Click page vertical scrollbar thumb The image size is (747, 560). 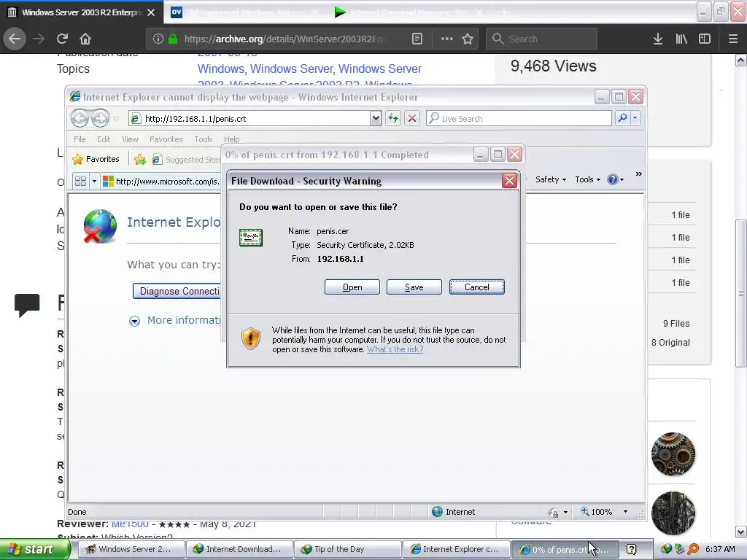741,293
